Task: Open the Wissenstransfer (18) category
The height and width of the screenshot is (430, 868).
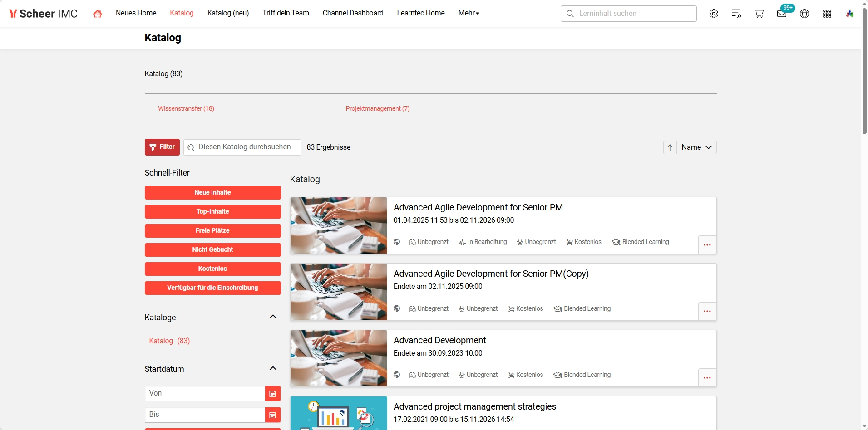Action: click(x=186, y=108)
